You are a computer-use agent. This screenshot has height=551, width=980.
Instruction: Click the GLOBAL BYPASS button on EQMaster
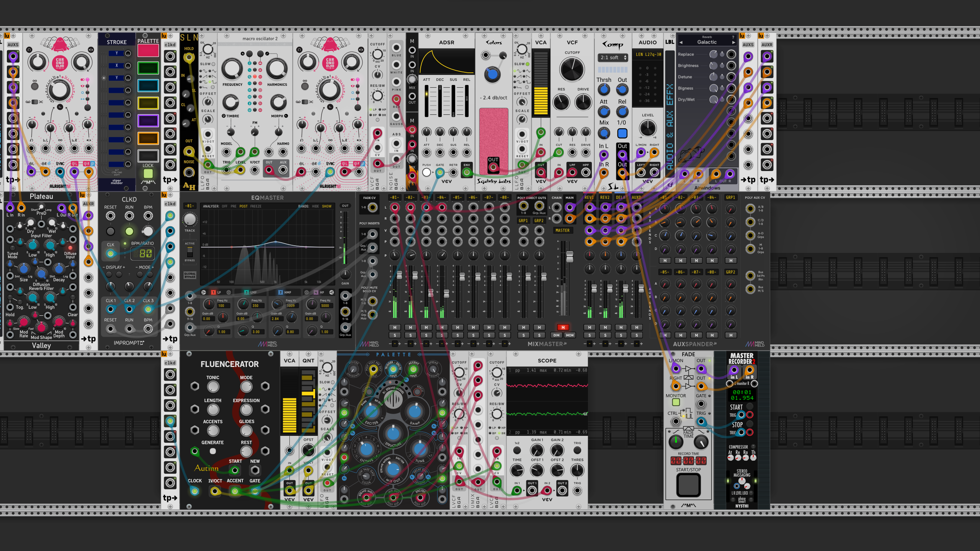coord(189,275)
